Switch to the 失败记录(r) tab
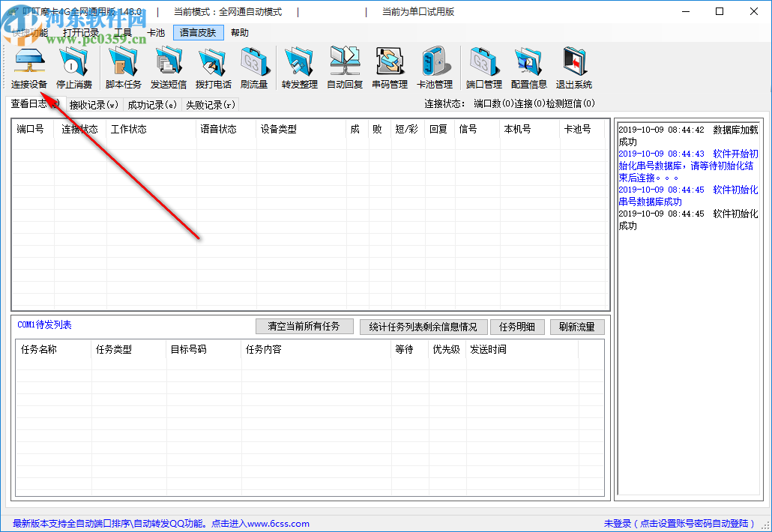Viewport: 772px width, 532px height. pos(211,105)
